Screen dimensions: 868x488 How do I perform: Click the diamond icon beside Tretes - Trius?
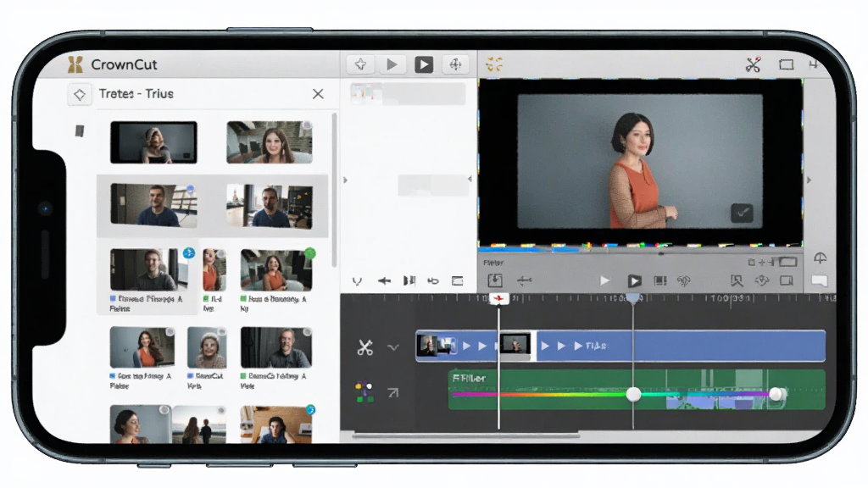coord(79,94)
